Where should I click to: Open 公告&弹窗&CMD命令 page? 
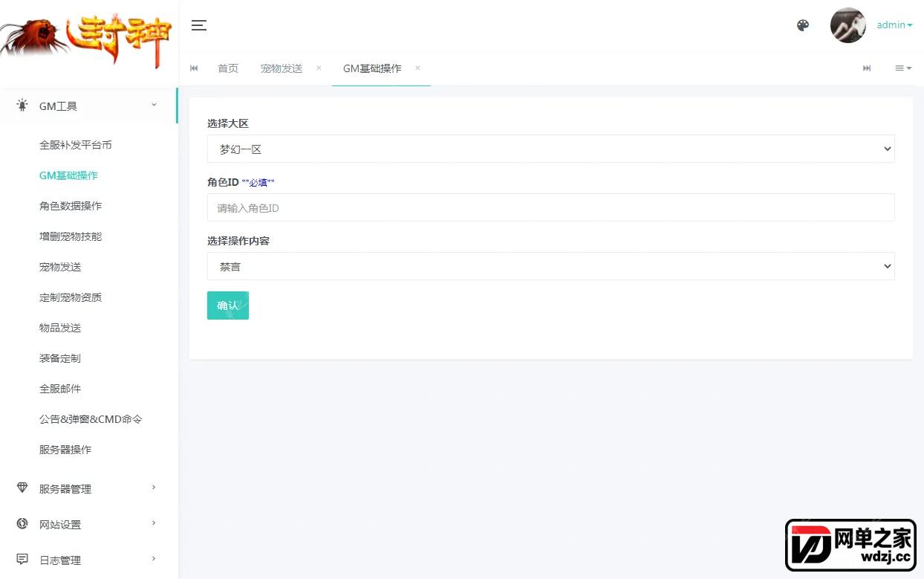[x=91, y=419]
